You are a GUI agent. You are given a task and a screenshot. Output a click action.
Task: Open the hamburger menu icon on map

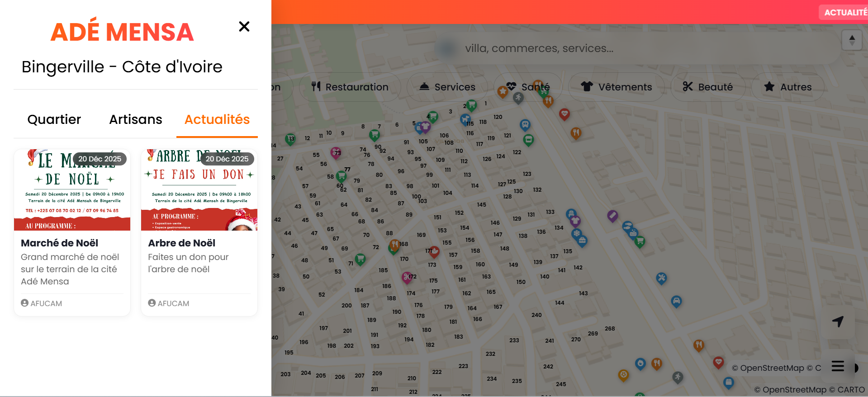coord(838,366)
